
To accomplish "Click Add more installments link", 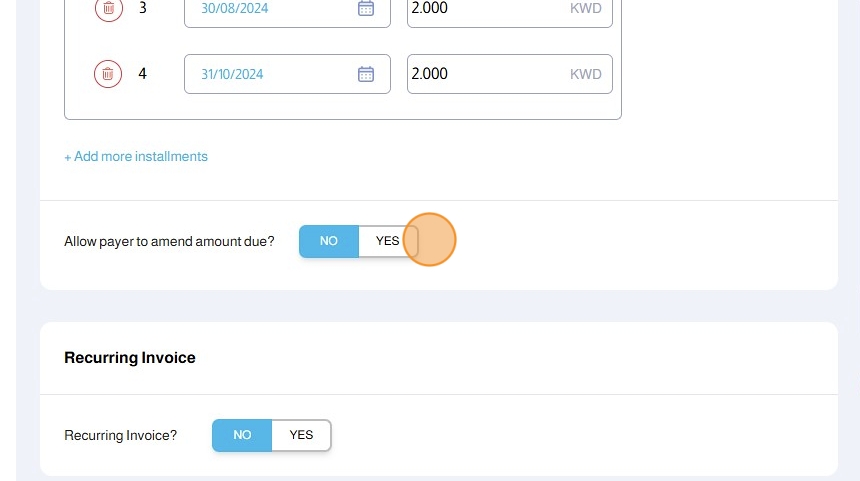I will click(136, 157).
